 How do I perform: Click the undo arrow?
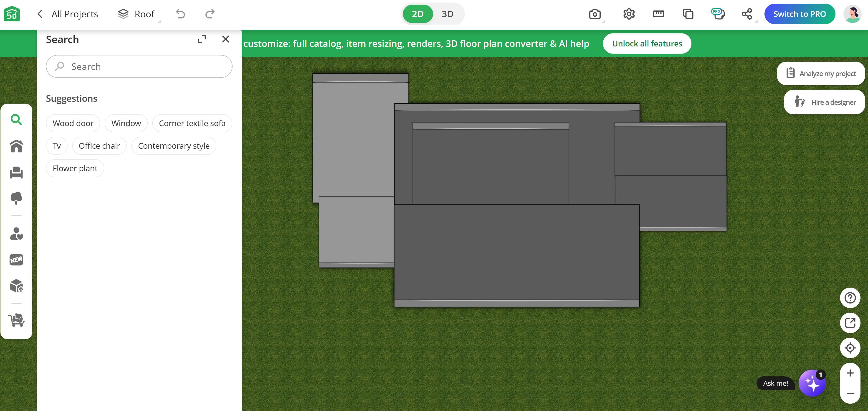click(181, 14)
